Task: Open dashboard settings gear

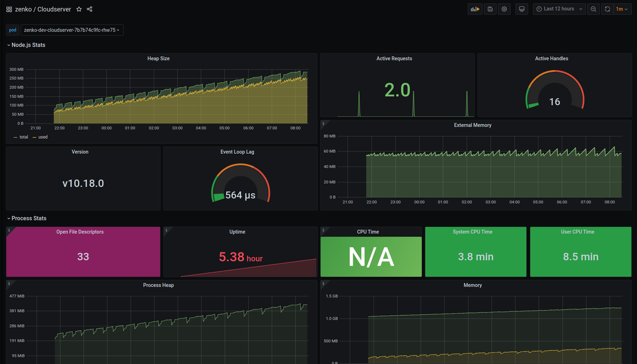Action: [505, 9]
